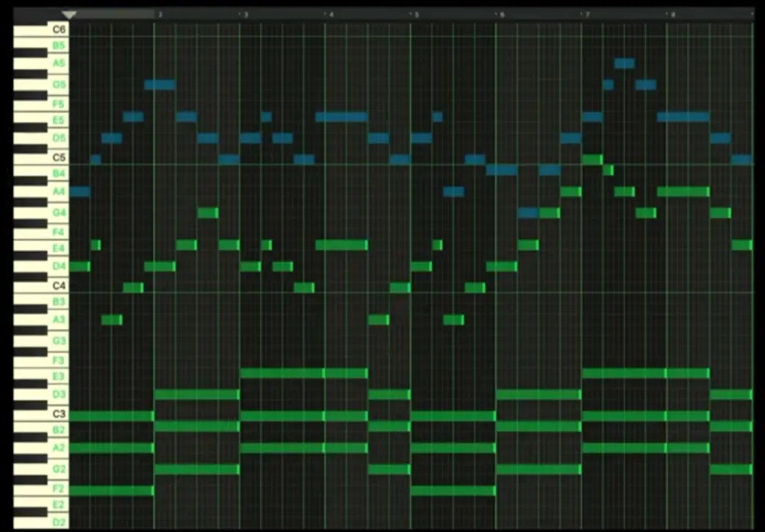This screenshot has width=765, height=532.
Task: Select the blue G5 note at bar 2
Action: 159,85
